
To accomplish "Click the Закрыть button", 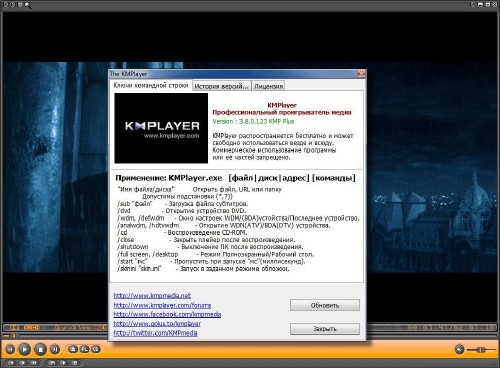I will pos(325,329).
